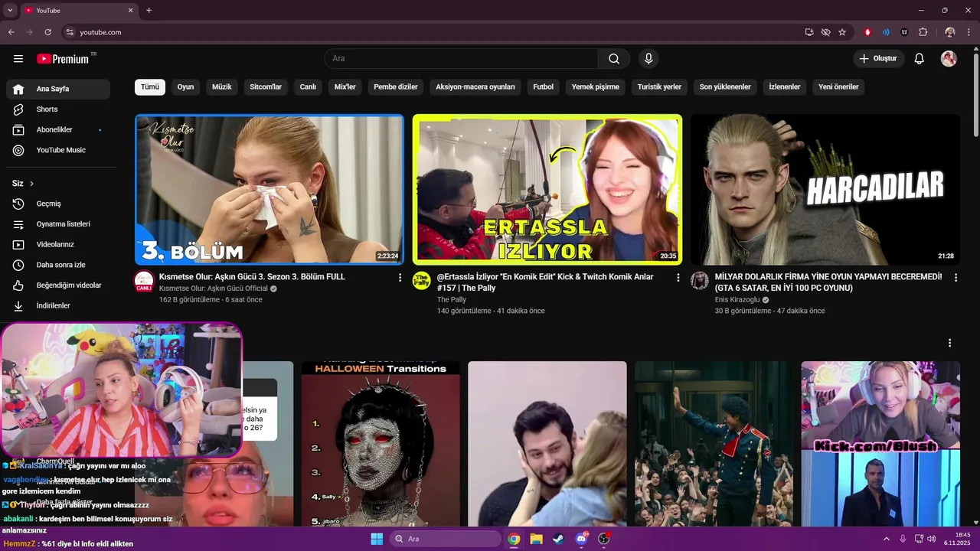Select the Yemek pişirme chip

pos(596,87)
